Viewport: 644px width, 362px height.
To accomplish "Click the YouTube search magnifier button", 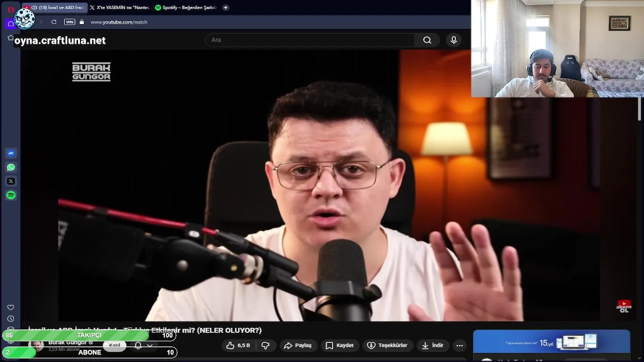I will pos(427,40).
